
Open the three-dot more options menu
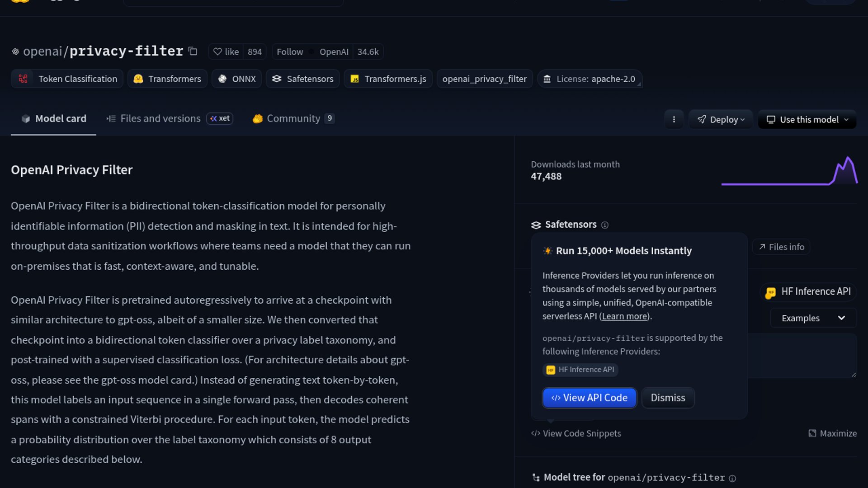[x=674, y=120]
